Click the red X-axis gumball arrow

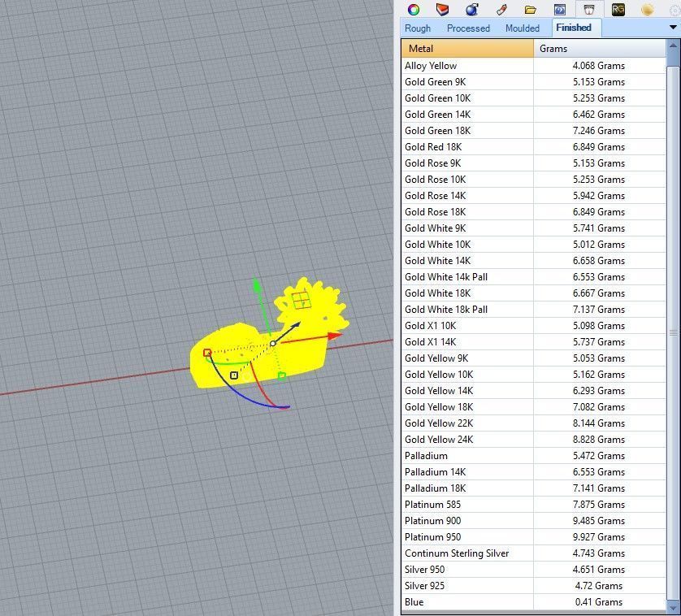335,336
